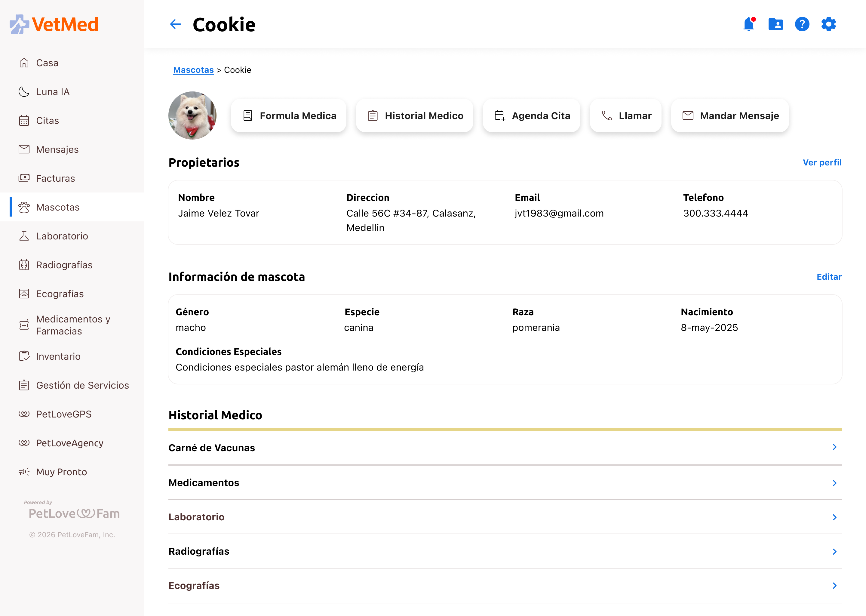Click the phone number 300.333.4444
This screenshot has width=866, height=616.
coord(715,213)
